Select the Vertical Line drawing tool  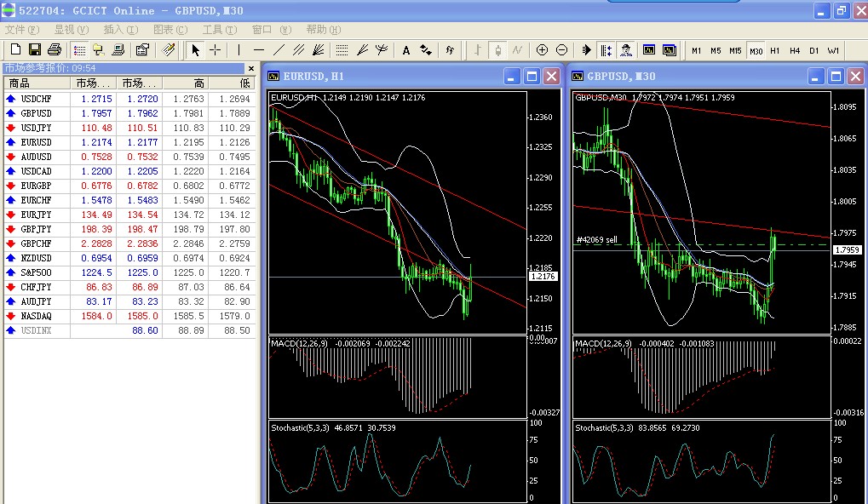point(239,50)
